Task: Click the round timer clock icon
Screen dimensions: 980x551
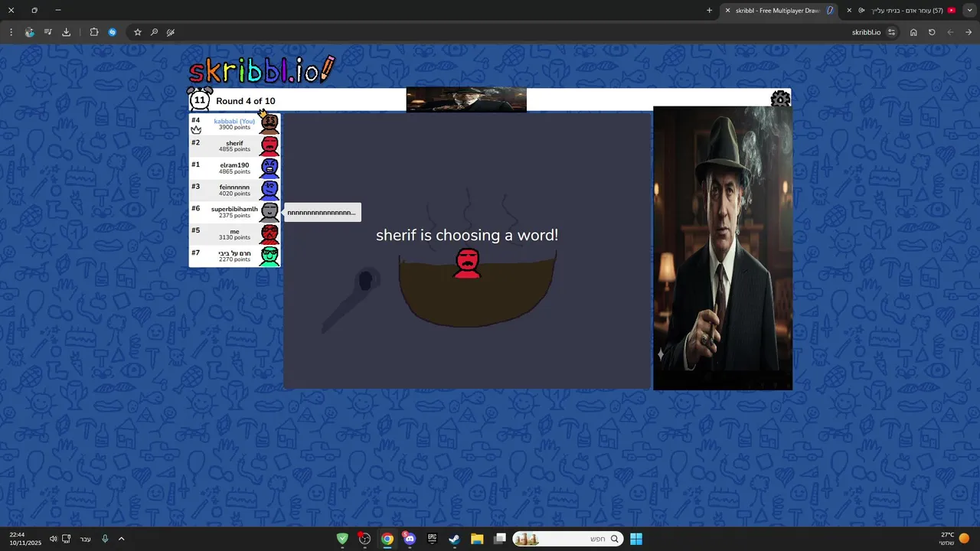Action: coord(199,99)
